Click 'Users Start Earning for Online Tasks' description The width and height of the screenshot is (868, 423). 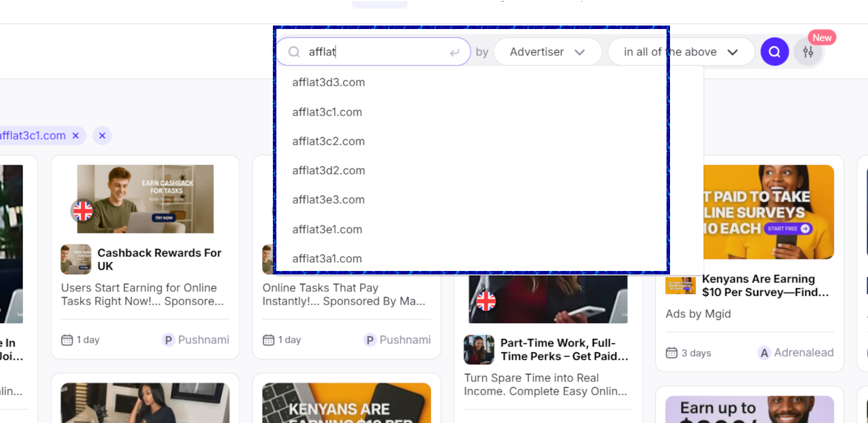(x=142, y=295)
